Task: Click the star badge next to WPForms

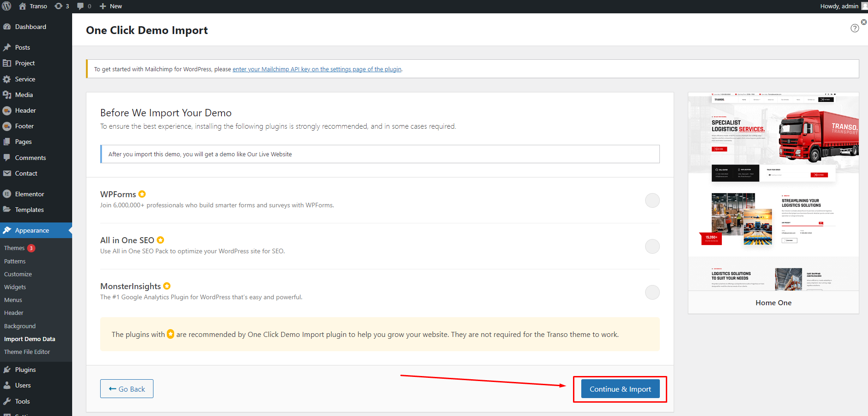Action: [142, 194]
